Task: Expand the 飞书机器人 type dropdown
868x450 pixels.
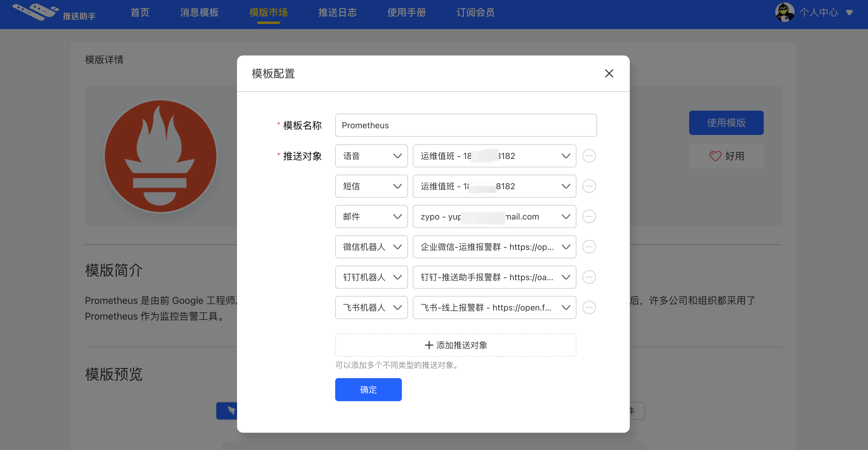Action: 371,307
